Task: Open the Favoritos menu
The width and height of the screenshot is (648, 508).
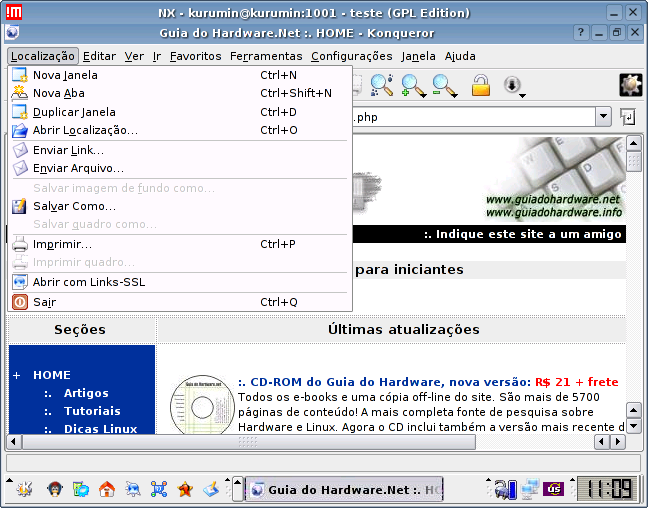Action: coord(195,56)
